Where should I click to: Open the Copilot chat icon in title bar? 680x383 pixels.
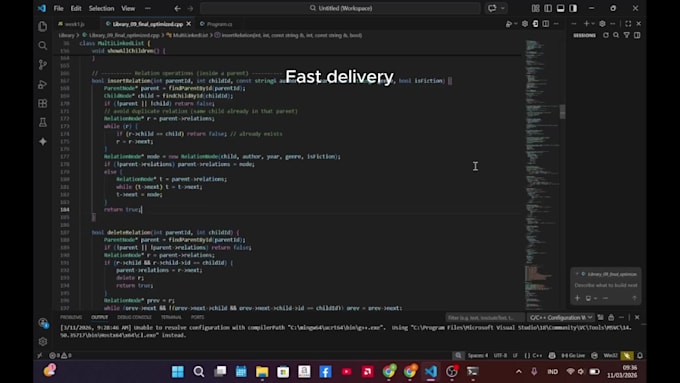click(492, 8)
